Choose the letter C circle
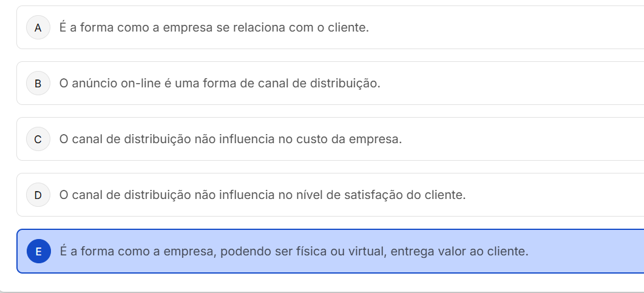 coord(38,140)
